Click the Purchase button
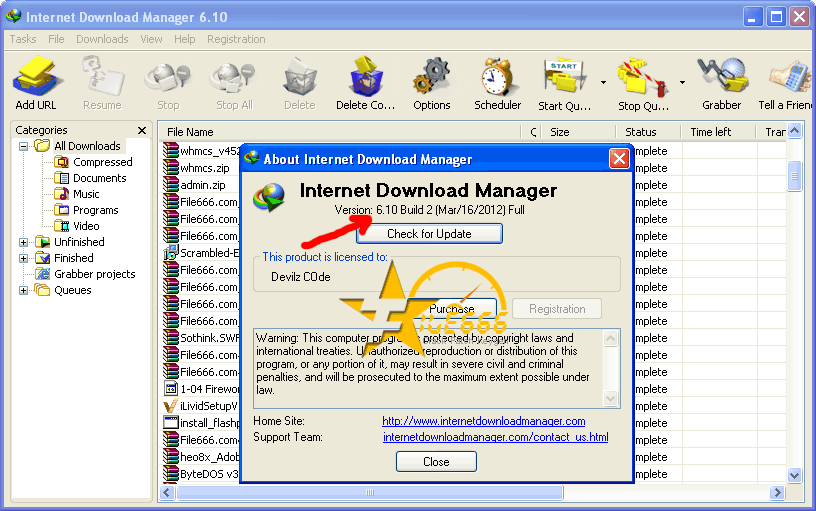Viewport: 816px width, 511px height. tap(452, 309)
